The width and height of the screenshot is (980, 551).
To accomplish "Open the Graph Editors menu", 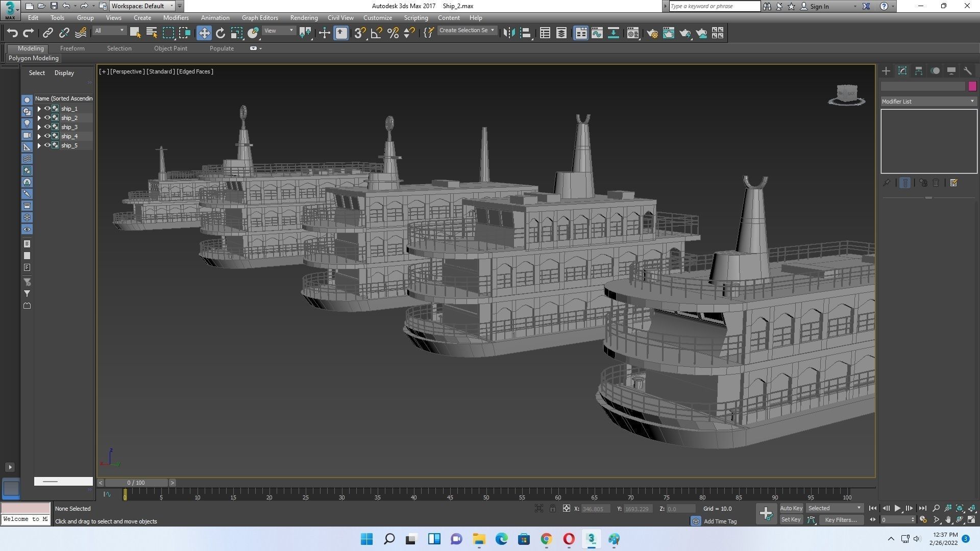I will coord(260,18).
